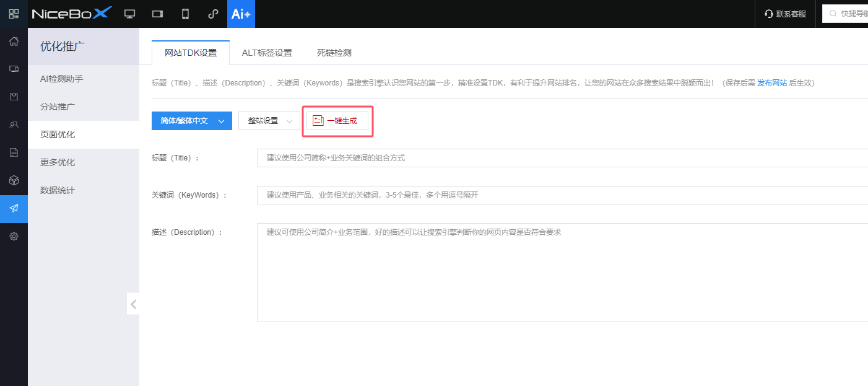Open the paper plane promotion icon in sidebar

(13, 209)
